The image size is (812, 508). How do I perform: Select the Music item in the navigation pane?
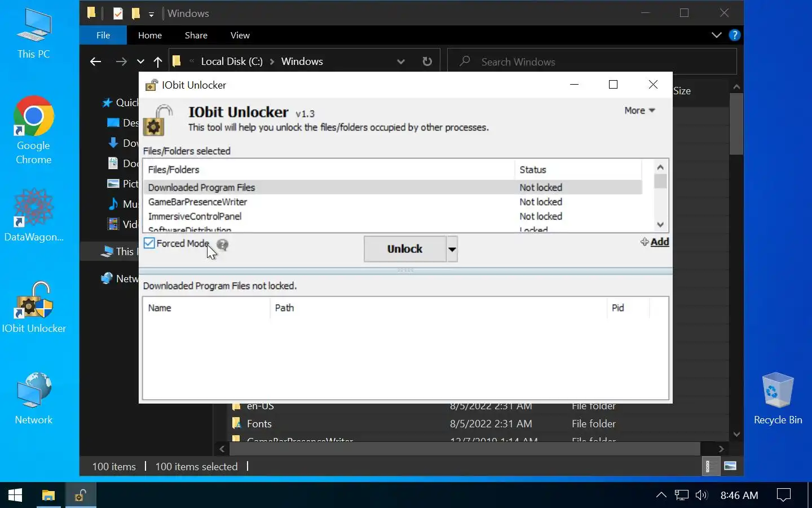(122, 204)
